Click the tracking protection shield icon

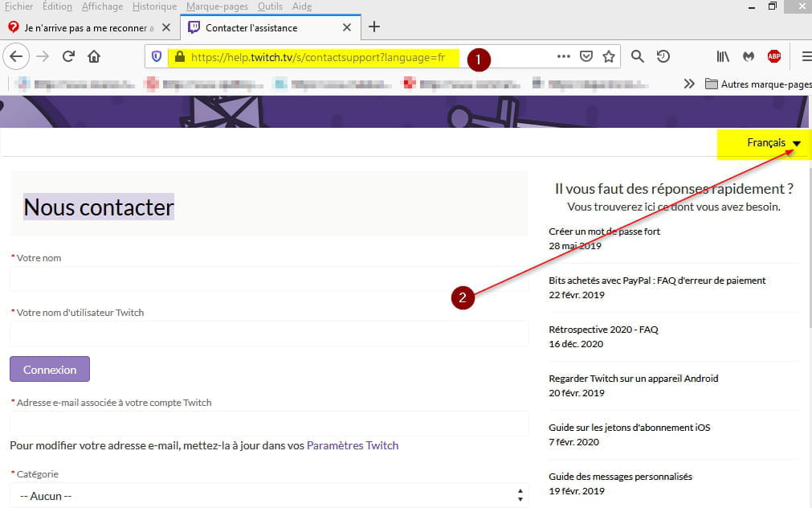pyautogui.click(x=157, y=56)
